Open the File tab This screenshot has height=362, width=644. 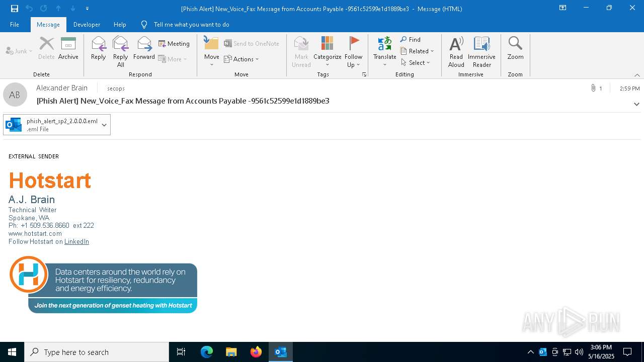pyautogui.click(x=15, y=24)
